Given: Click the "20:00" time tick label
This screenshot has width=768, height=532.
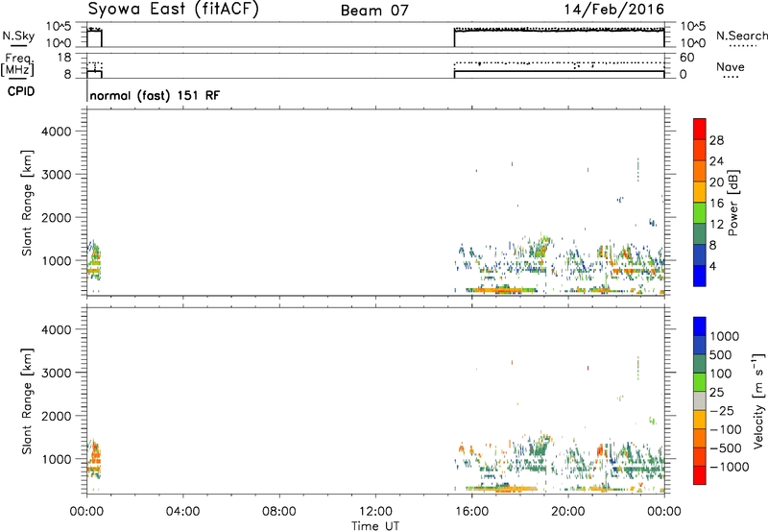Looking at the screenshot, I should click(x=568, y=512).
